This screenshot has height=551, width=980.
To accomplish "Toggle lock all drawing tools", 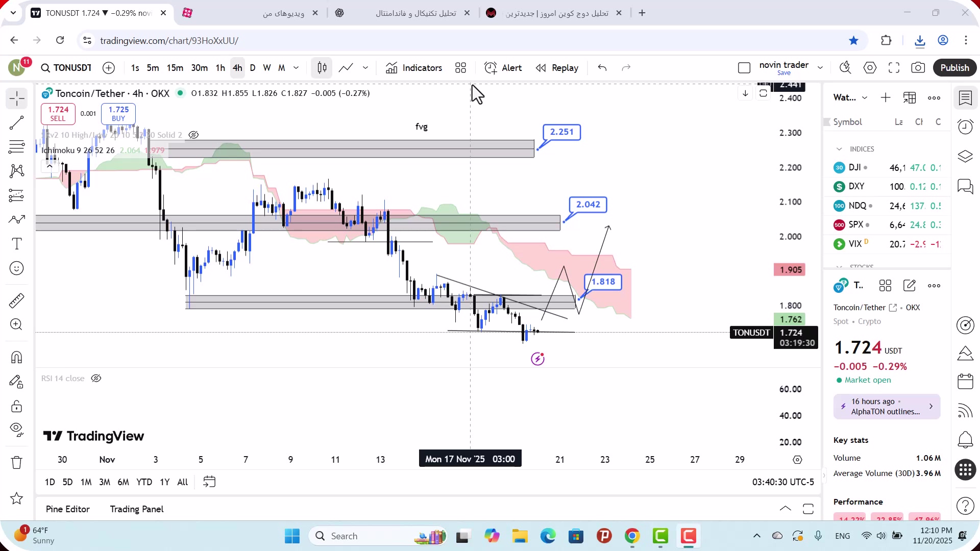I will coord(17,406).
